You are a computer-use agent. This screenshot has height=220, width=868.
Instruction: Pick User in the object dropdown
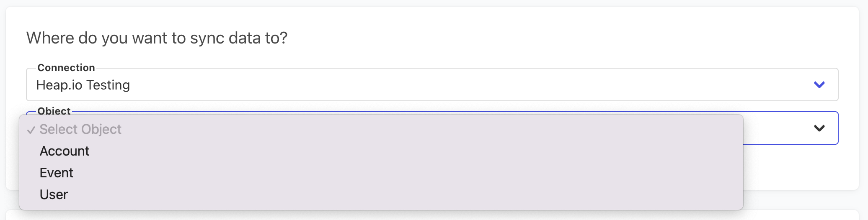(54, 194)
